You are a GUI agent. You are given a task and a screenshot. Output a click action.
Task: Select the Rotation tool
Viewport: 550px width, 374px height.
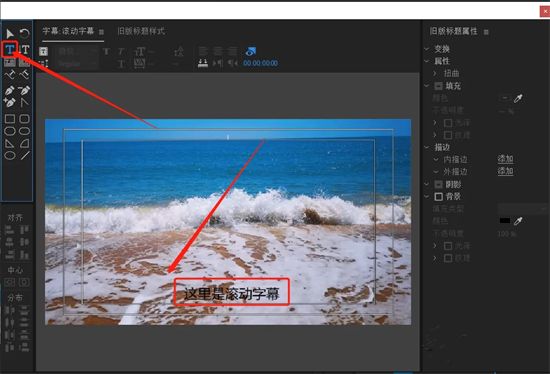tap(24, 34)
